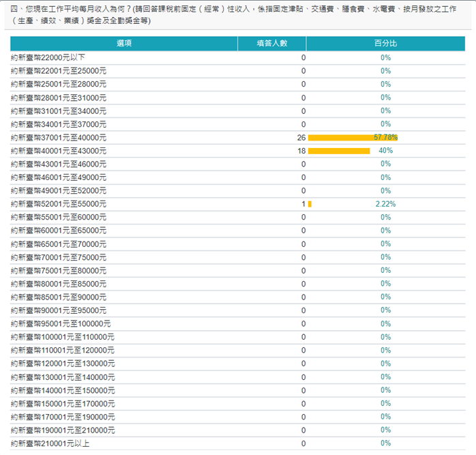Click the orange bar in the 40001元至43000元 row
The height and width of the screenshot is (455, 476).
coord(339,151)
